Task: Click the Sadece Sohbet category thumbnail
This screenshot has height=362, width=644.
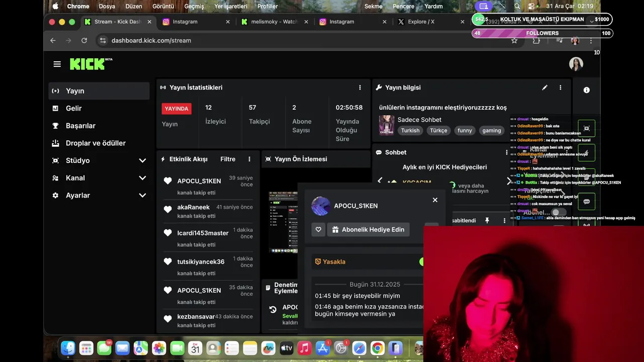Action: (386, 125)
